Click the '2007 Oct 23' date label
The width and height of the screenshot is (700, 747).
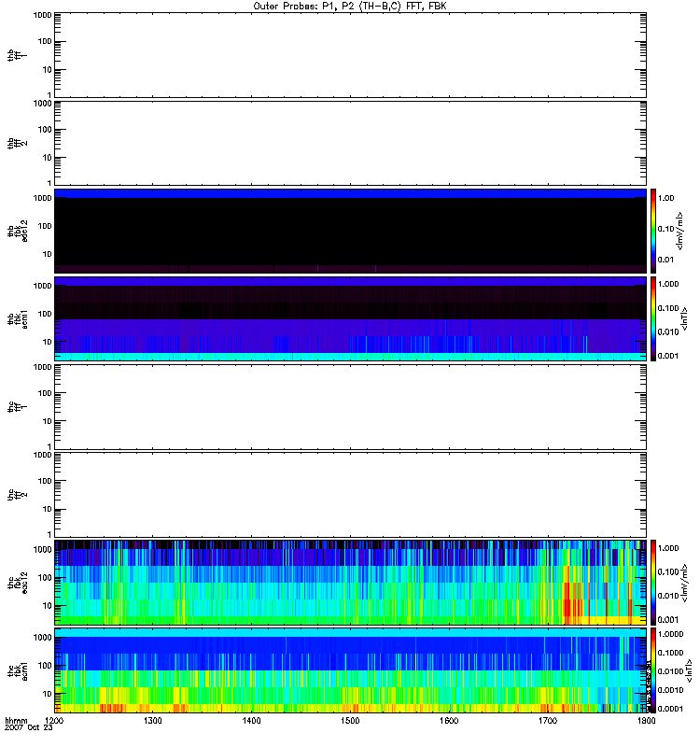click(29, 728)
